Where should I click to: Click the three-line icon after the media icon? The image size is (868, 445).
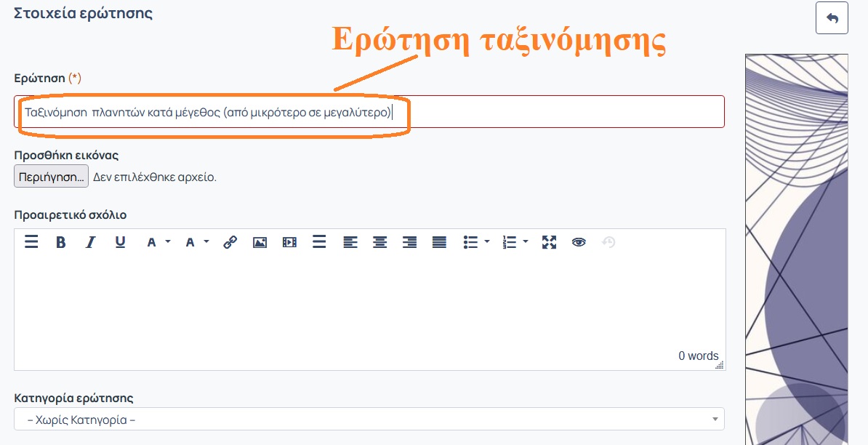319,242
